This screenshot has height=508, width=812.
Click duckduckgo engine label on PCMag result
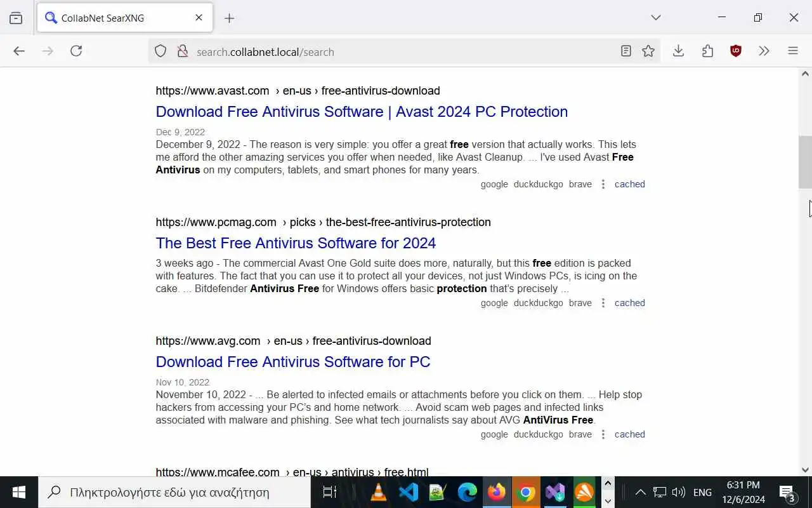(x=539, y=303)
